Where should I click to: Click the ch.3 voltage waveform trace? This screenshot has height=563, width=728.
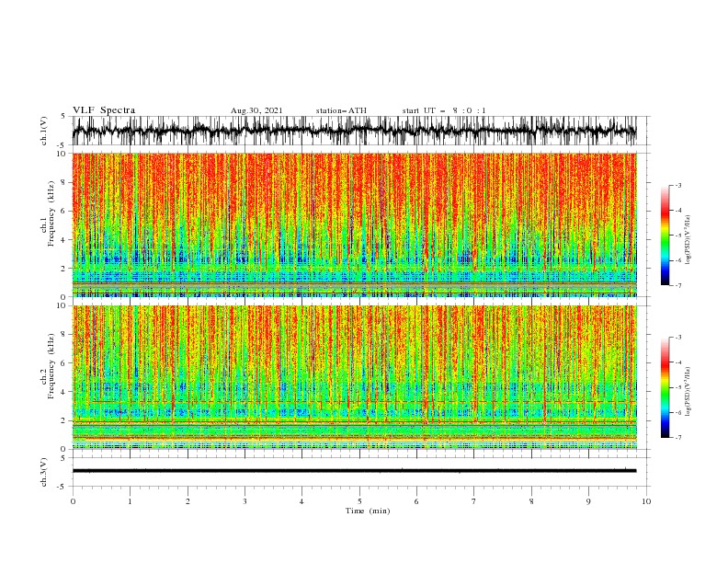(354, 471)
